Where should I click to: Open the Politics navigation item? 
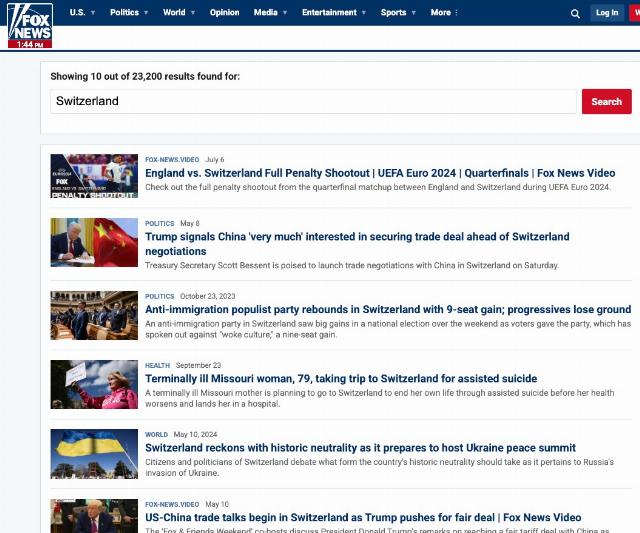(x=124, y=12)
